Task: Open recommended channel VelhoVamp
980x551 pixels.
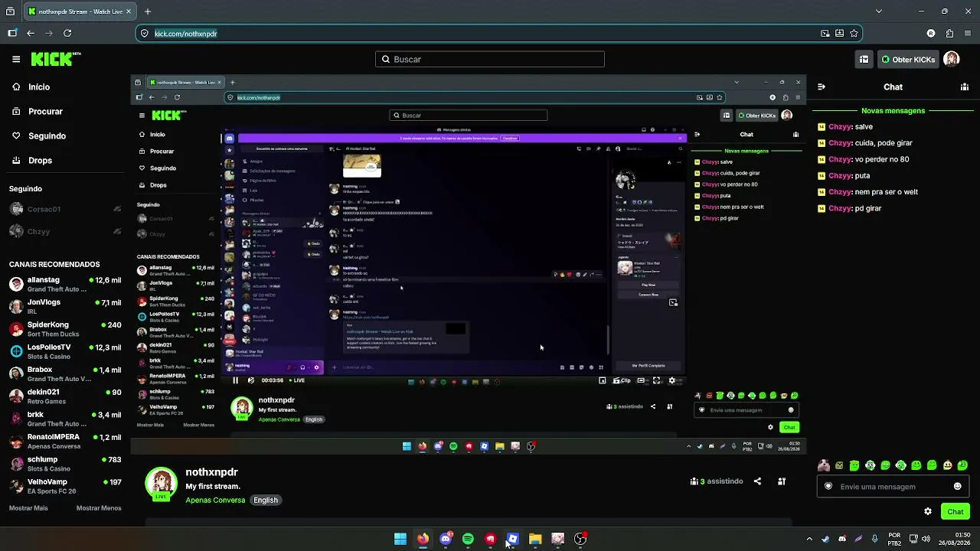Action: 65,486
